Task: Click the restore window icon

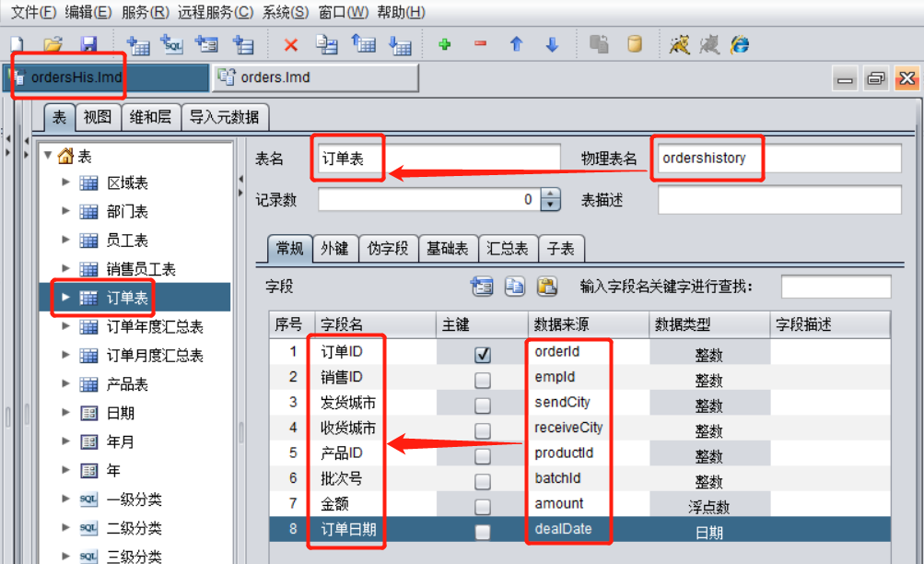Action: [876, 78]
